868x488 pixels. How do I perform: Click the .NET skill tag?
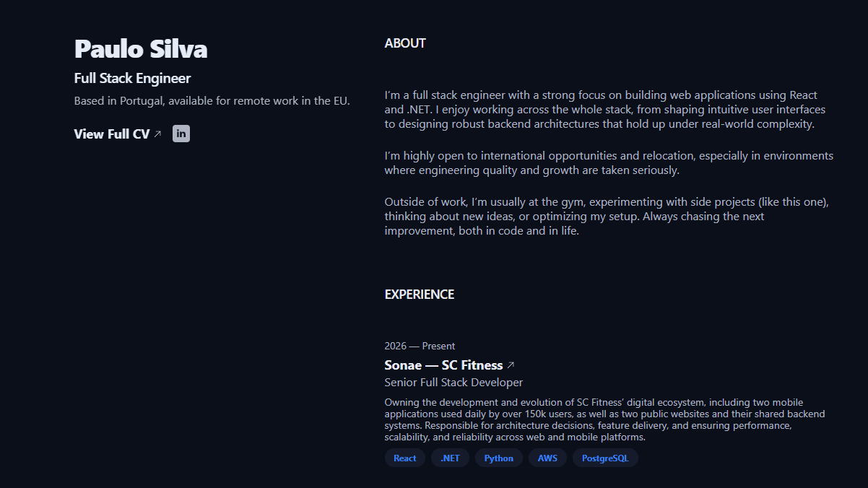(450, 458)
